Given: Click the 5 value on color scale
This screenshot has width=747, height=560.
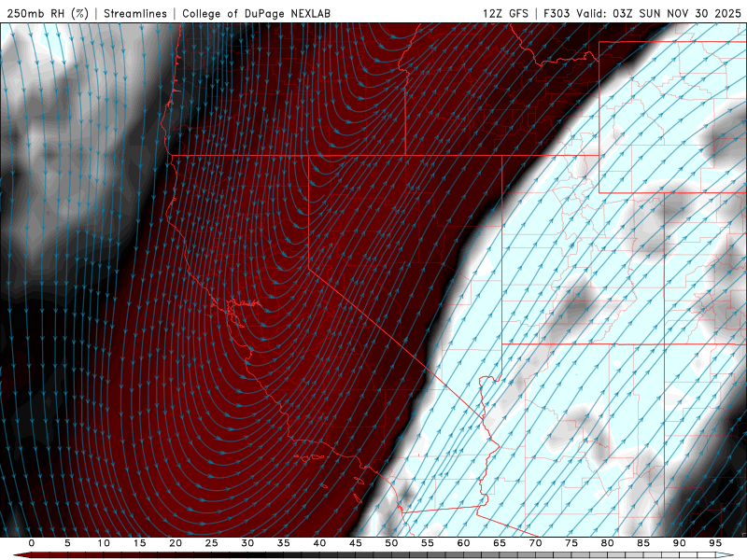Looking at the screenshot, I should pyautogui.click(x=67, y=543).
